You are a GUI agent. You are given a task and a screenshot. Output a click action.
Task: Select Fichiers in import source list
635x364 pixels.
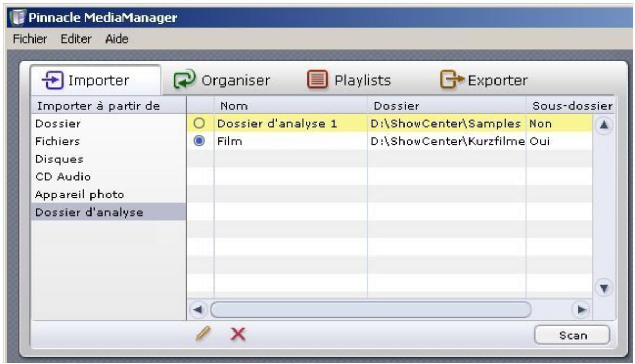tap(109, 142)
